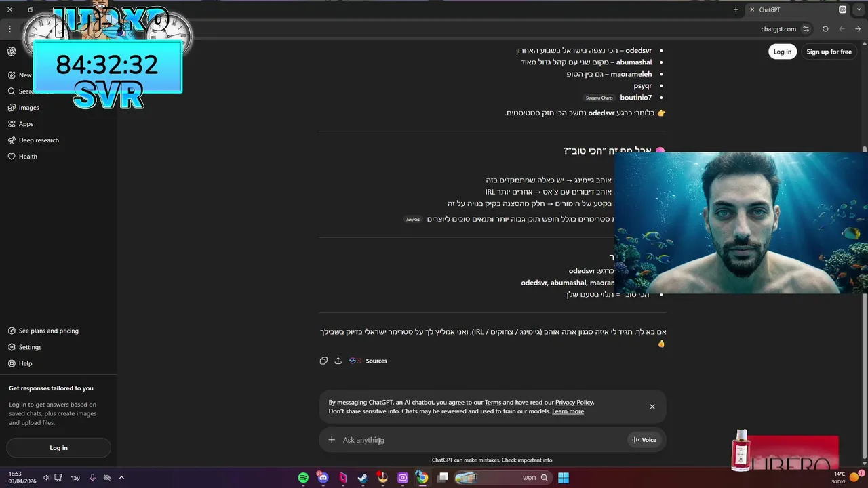
Task: Click the Search chats magnifier icon
Action: pyautogui.click(x=12, y=91)
